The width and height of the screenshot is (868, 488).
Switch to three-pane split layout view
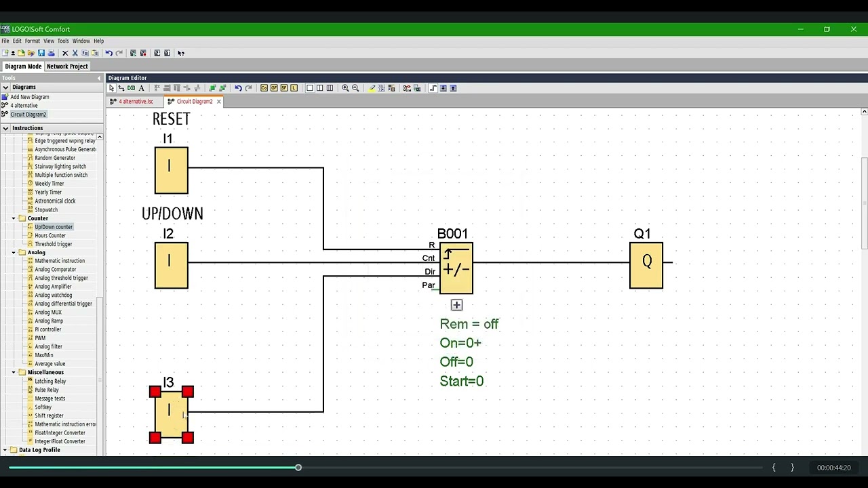[x=330, y=88]
